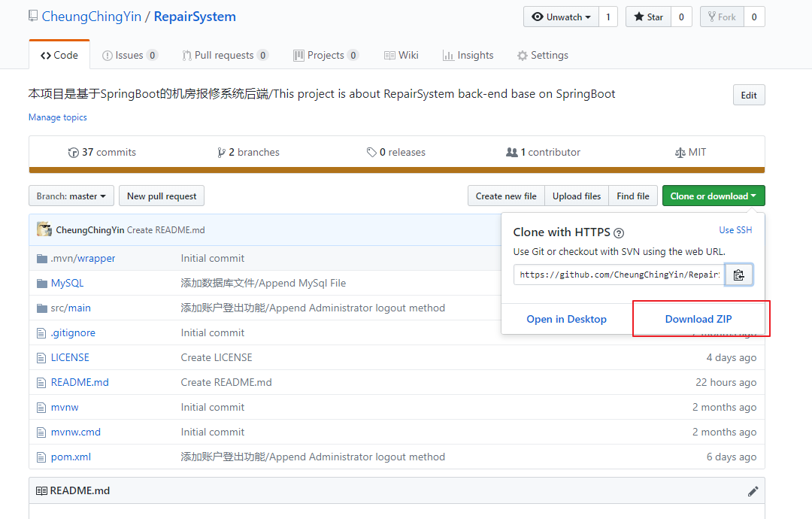Open the Branch: master dropdown
Image resolution: width=812 pixels, height=519 pixels.
point(71,196)
